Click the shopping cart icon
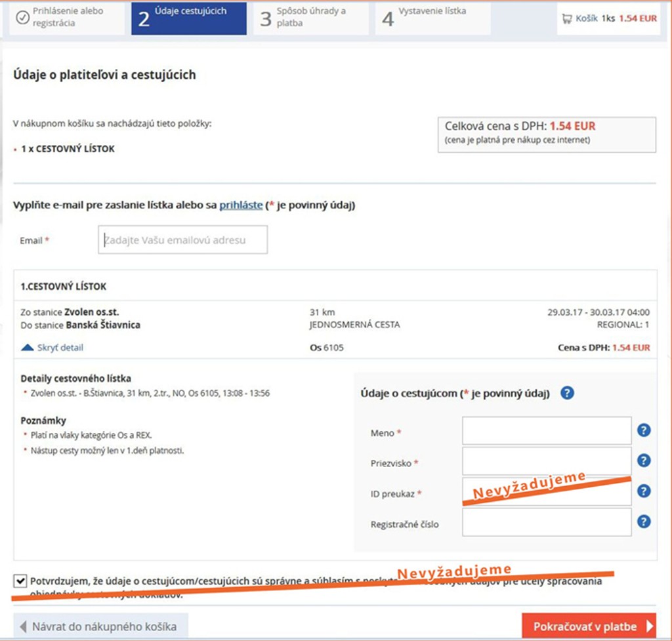The width and height of the screenshot is (672, 641). pyautogui.click(x=566, y=19)
